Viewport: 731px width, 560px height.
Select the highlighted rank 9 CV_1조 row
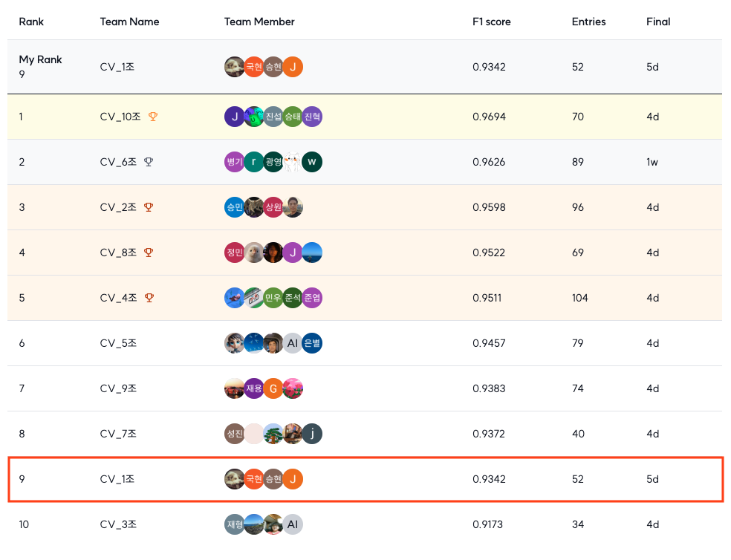(366, 479)
